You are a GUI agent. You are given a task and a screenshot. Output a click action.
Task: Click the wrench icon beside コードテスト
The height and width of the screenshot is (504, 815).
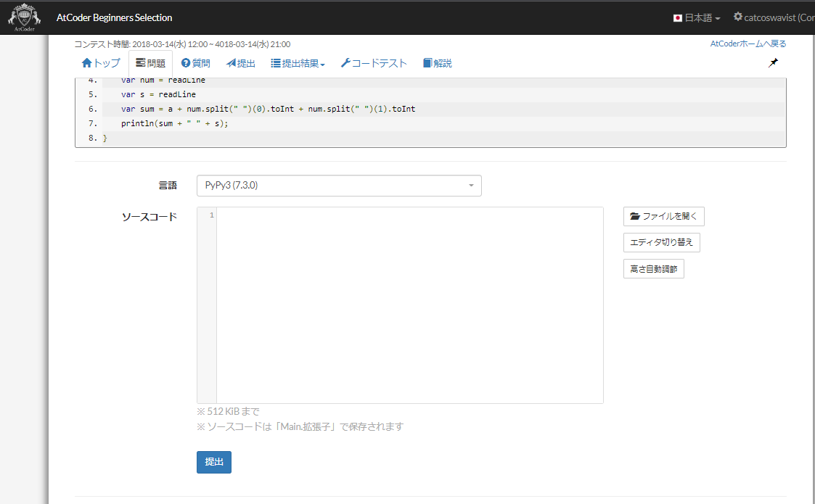click(x=345, y=63)
